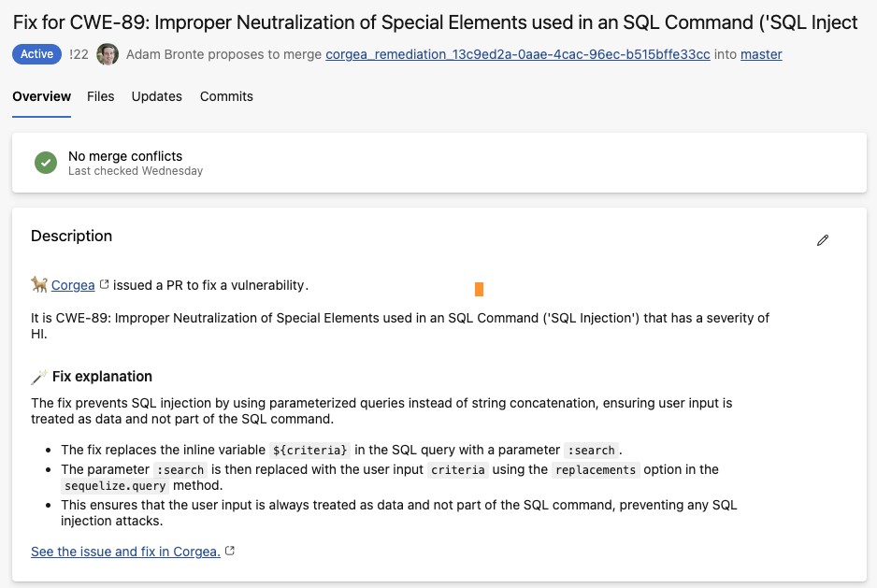The width and height of the screenshot is (877, 588).
Task: Click external-link icon after 'See the issue' link
Action: [x=230, y=552]
